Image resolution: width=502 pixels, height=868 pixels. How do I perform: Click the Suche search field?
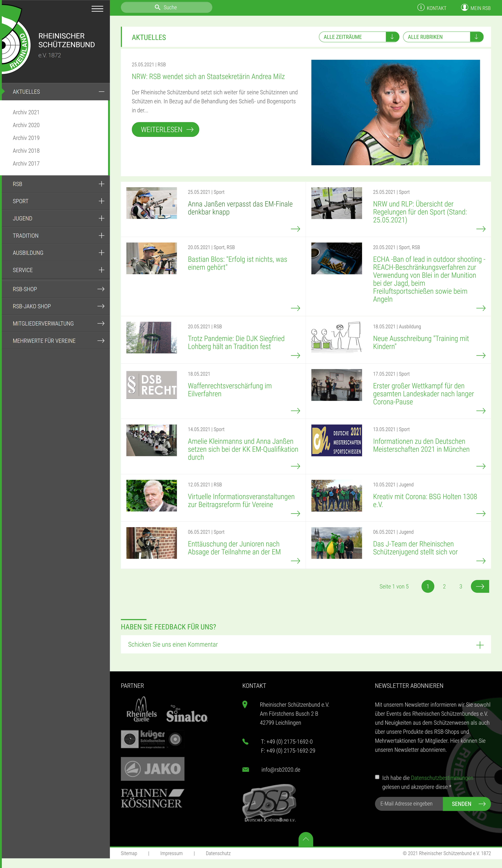(166, 7)
